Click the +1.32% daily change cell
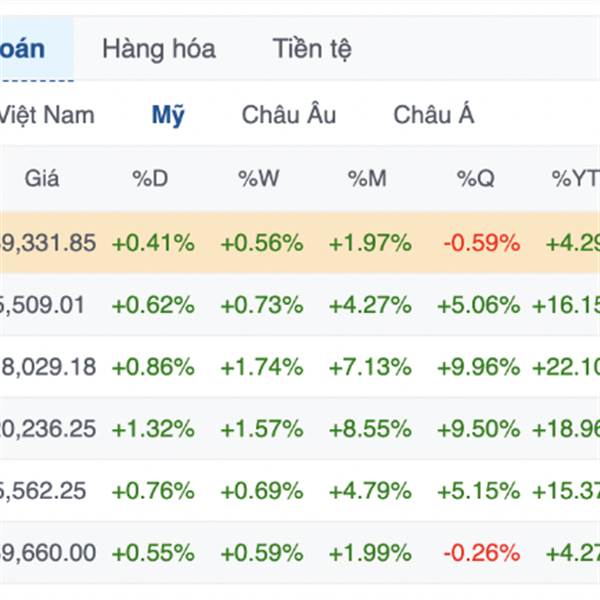This screenshot has height=600, width=600. 153,429
